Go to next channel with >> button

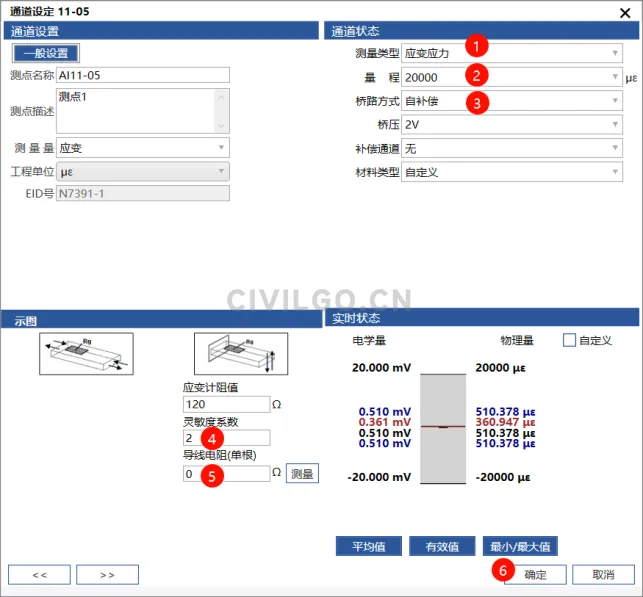107,575
